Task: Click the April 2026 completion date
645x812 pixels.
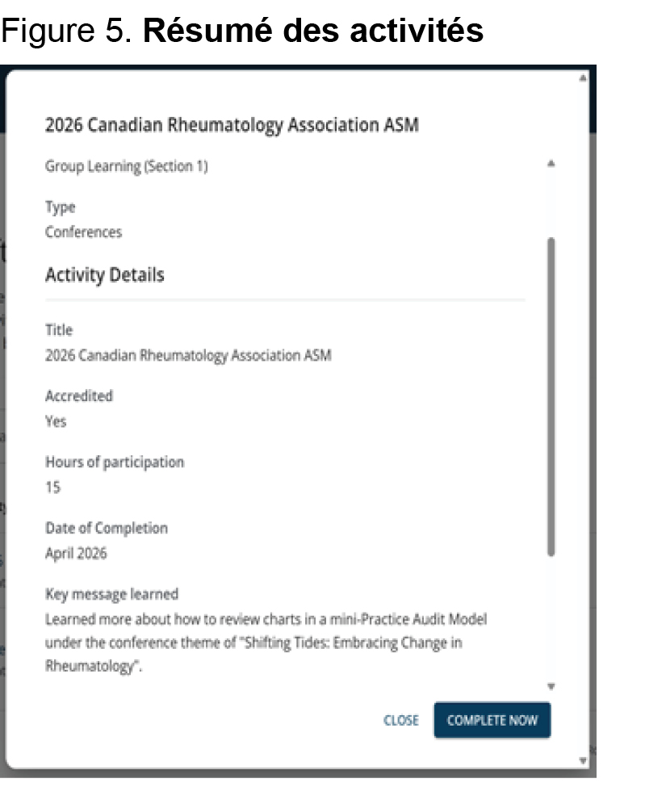Action: (x=76, y=553)
